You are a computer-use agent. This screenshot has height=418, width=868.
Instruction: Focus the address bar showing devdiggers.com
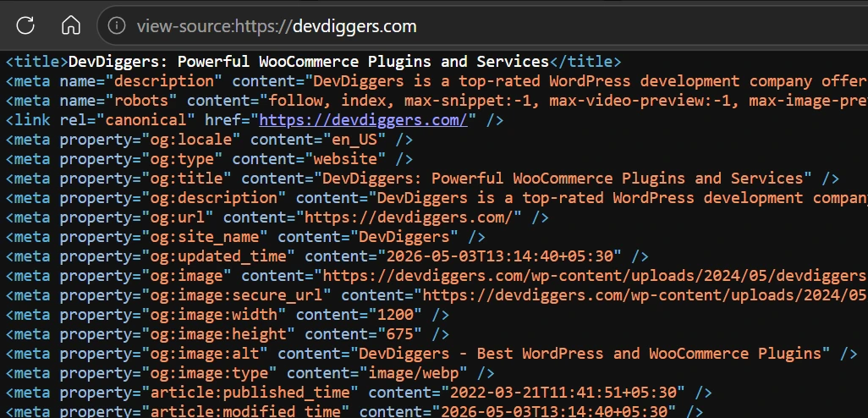click(x=481, y=25)
